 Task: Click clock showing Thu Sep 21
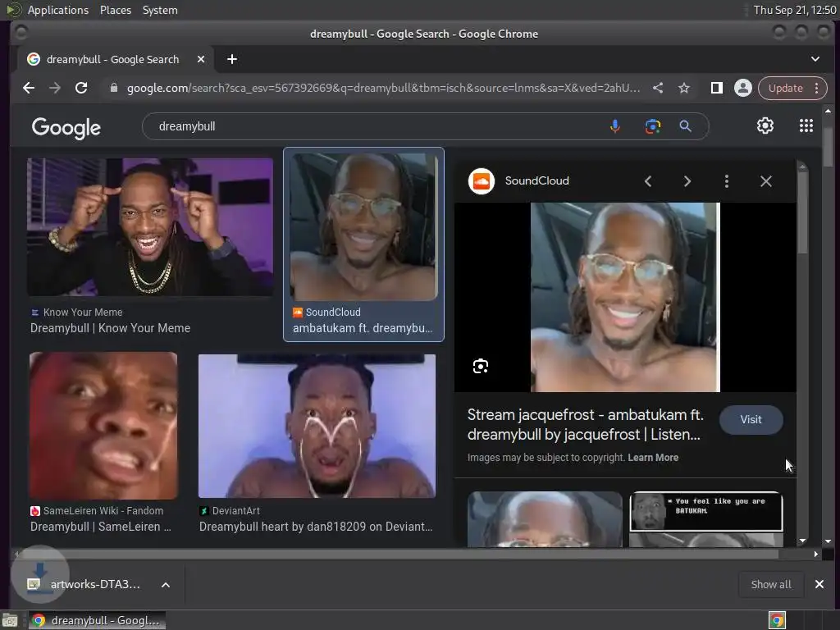pos(794,10)
